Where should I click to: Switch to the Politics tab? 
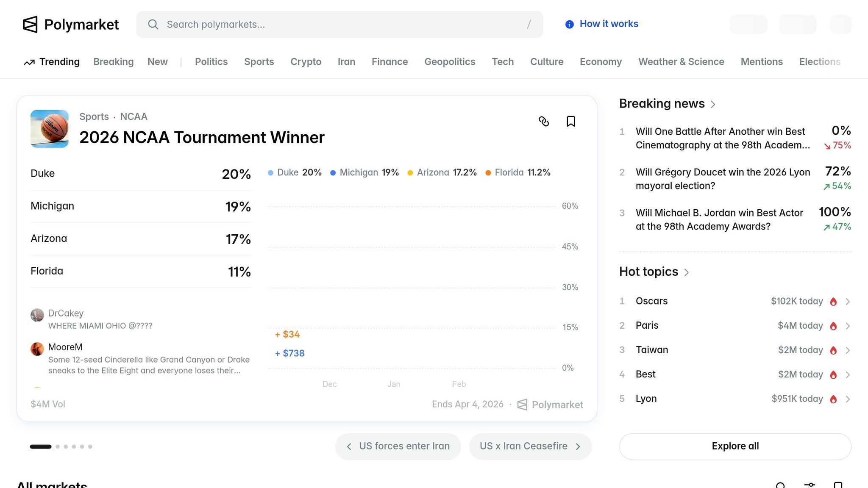click(x=211, y=62)
